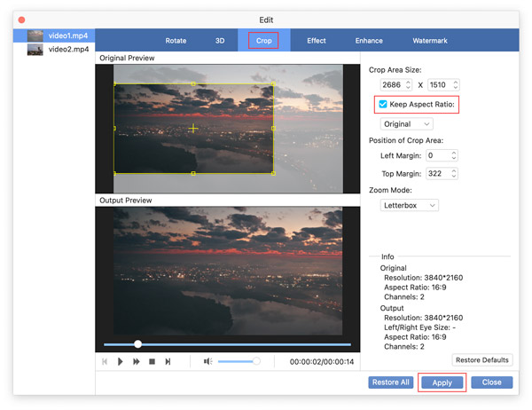
Task: Click the bottom-middle crop handle
Action: [x=193, y=173]
